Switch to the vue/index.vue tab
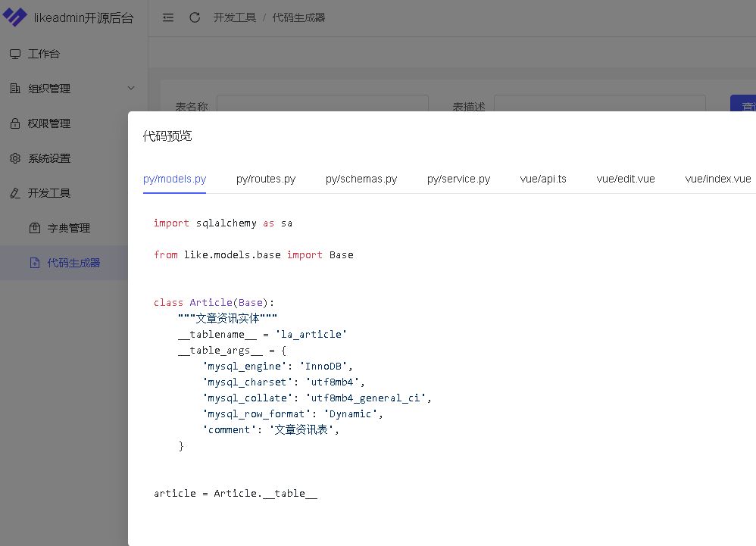Screen dimensions: 756x546 point(717,179)
